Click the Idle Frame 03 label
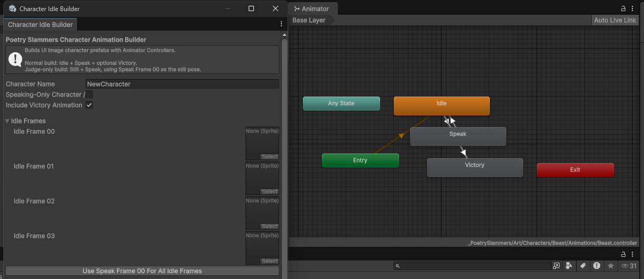644x279 pixels. 34,236
